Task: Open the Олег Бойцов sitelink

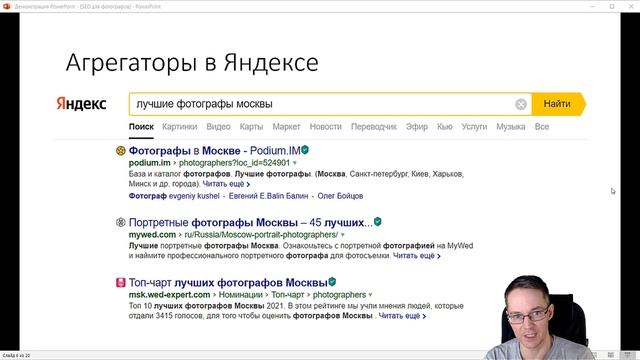Action: click(340, 196)
